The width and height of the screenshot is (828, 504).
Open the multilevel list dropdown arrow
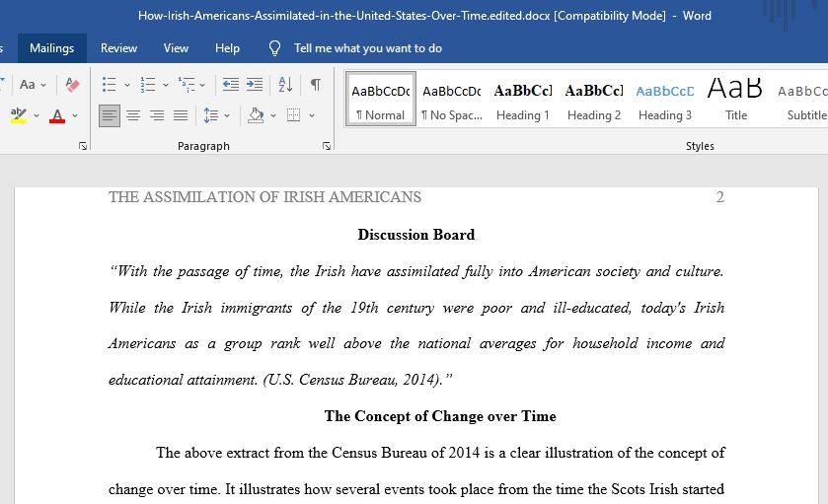click(x=202, y=85)
